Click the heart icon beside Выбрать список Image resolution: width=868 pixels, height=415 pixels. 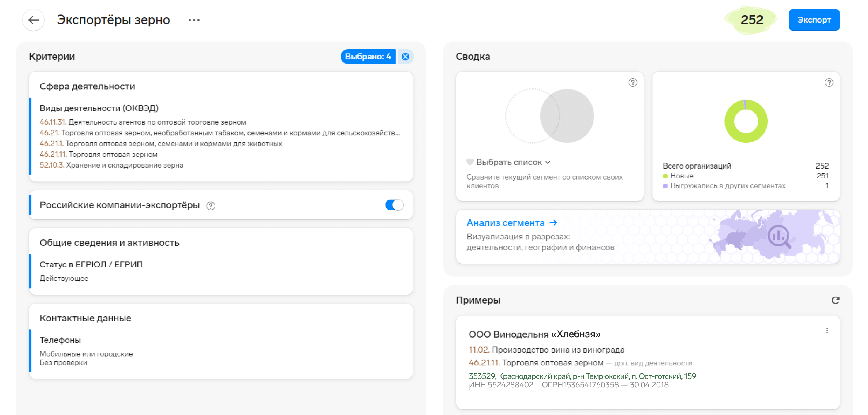pos(470,163)
